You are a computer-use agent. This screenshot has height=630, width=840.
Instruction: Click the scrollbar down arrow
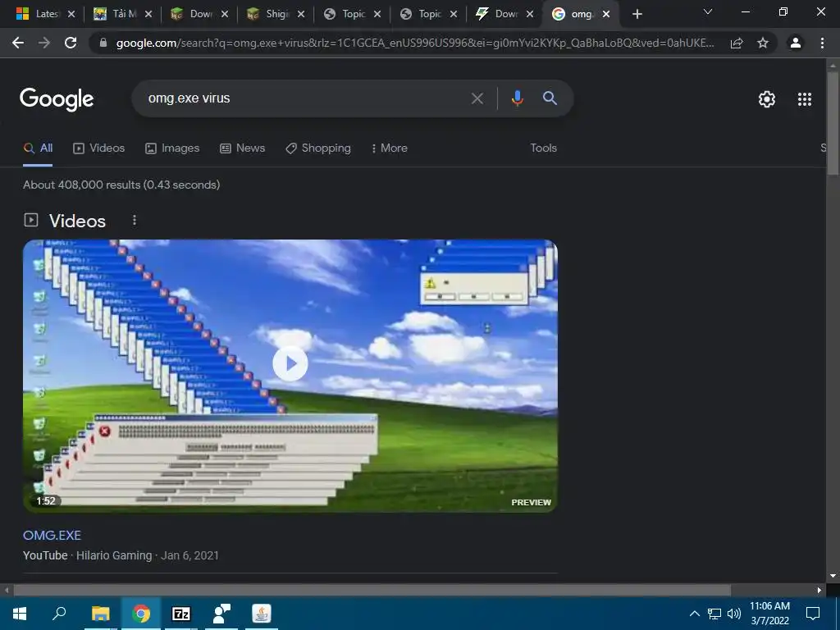pos(833,576)
